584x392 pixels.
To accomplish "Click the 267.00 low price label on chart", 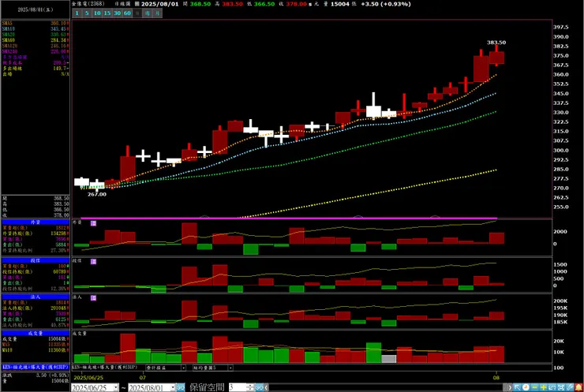I will point(97,194).
